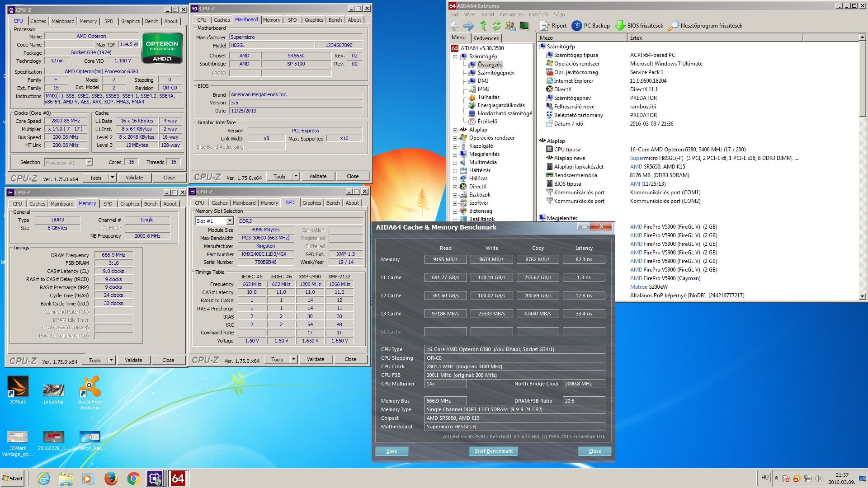The image size is (868, 488).
Task: Open the clock showing 21:37 in system tray
Action: pyautogui.click(x=842, y=479)
